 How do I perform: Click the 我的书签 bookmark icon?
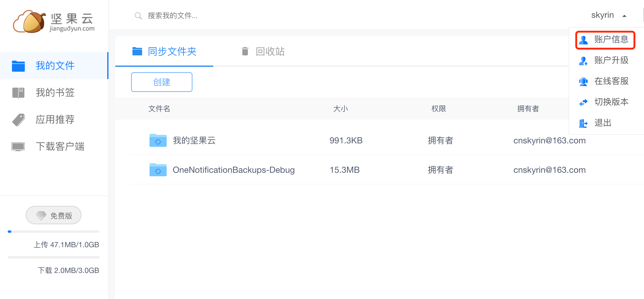coord(18,93)
